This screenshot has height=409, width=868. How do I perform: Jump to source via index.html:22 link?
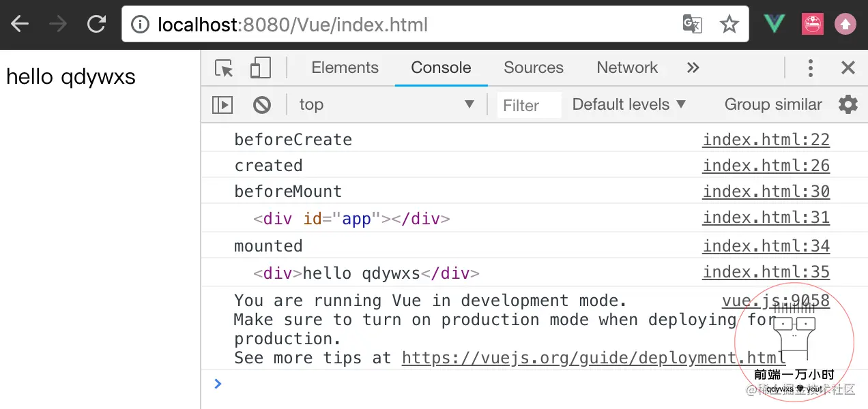[x=766, y=139]
